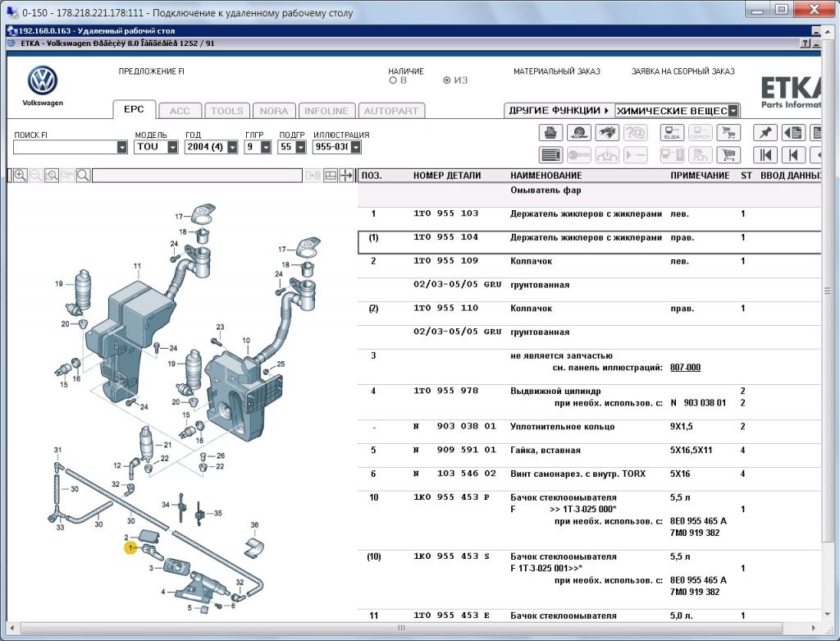
Task: Click ЗАЯВКА НА СБОРНЫЙ ЗАКАЗ
Action: pyautogui.click(x=683, y=71)
